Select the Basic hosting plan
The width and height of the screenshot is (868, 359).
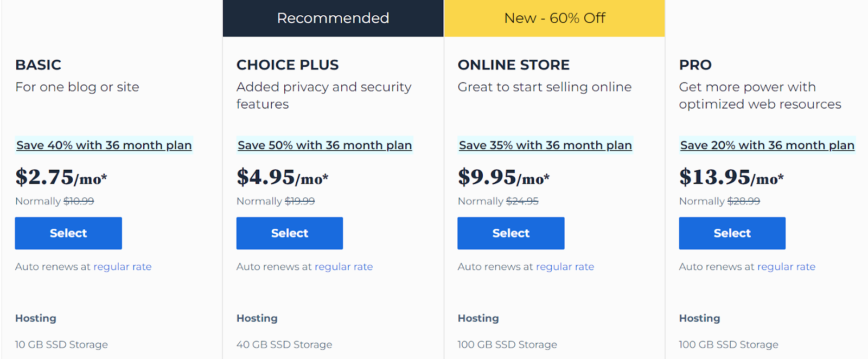click(68, 233)
